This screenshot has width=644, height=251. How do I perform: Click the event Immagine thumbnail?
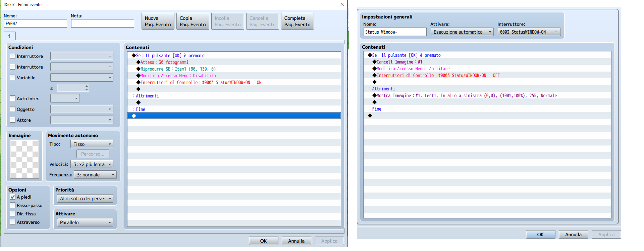point(24,159)
